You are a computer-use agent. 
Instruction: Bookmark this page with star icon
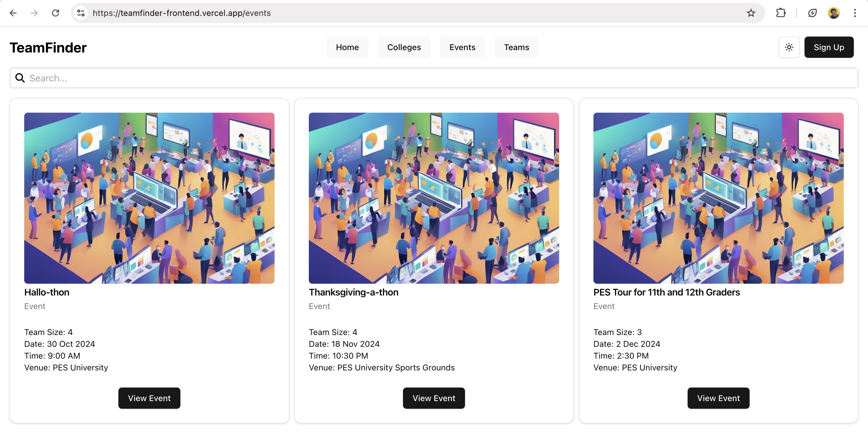[751, 13]
